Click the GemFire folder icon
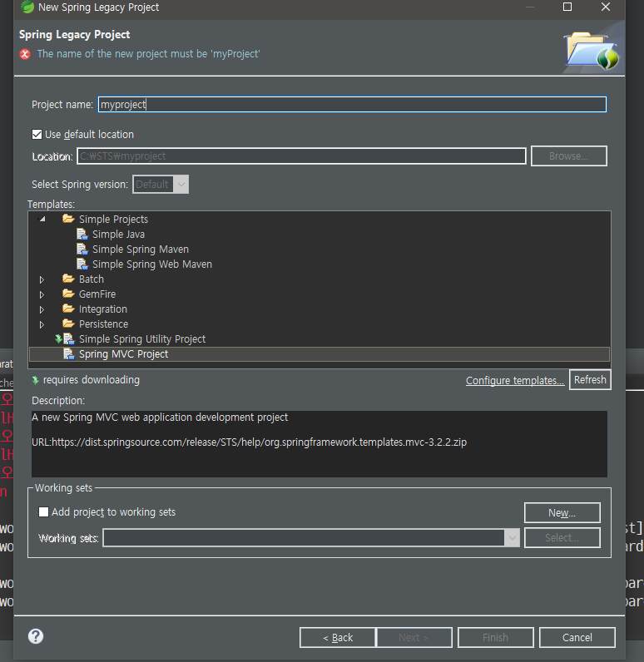Viewport: 644px width, 662px height. (x=68, y=294)
